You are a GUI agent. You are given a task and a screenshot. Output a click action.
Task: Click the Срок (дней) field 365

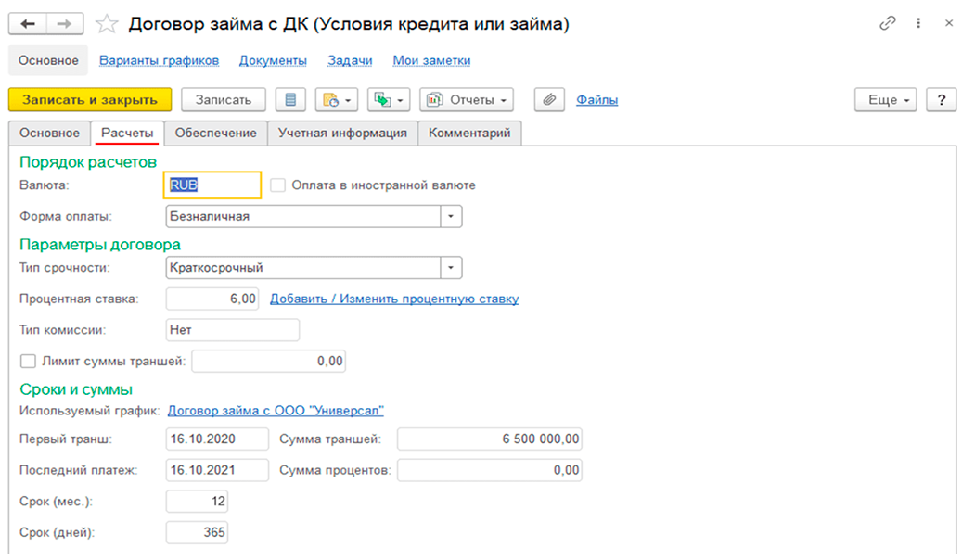point(197,532)
